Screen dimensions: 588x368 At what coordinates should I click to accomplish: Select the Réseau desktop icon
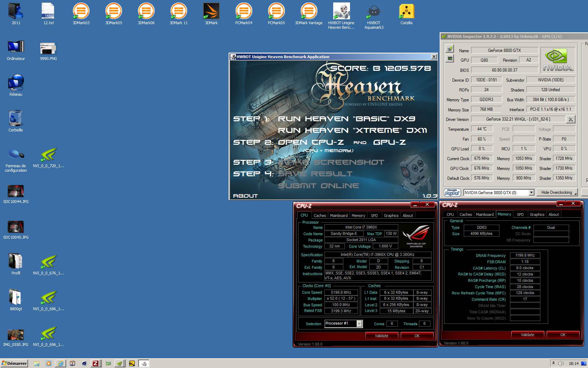(x=16, y=85)
